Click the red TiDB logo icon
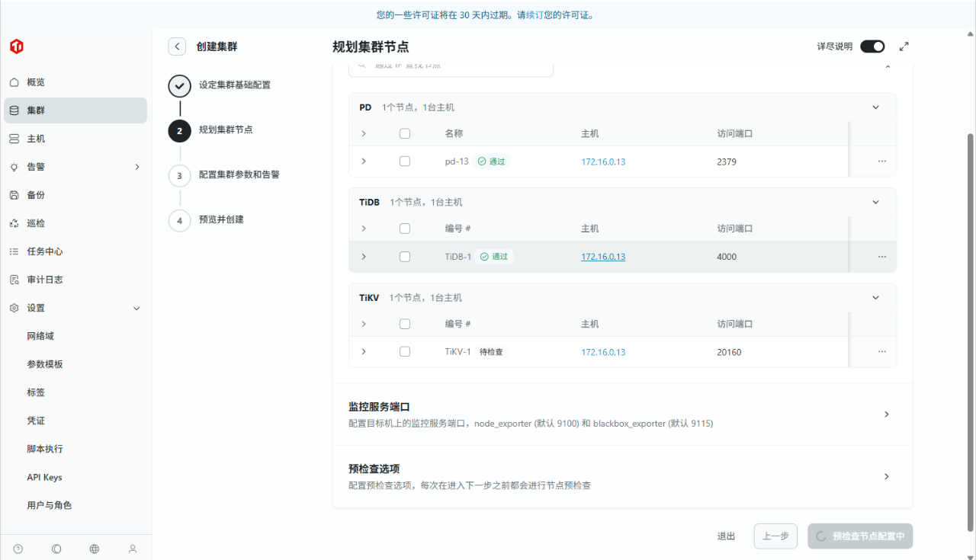 [x=16, y=46]
